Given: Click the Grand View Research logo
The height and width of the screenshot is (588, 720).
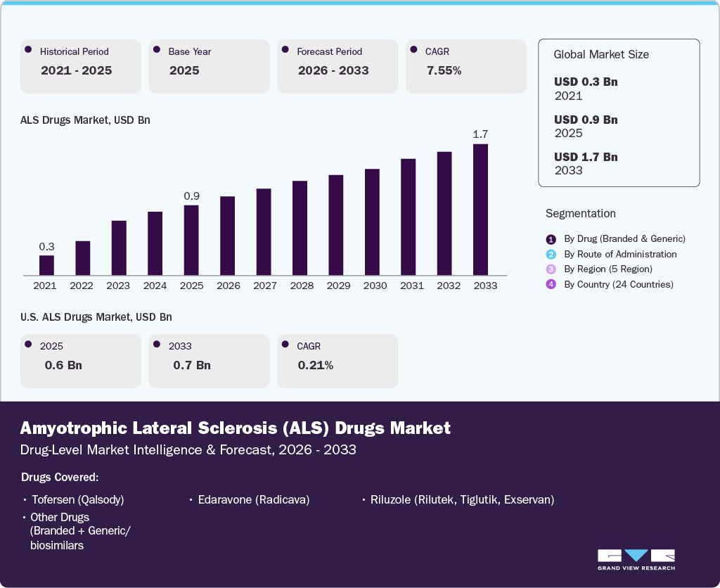Looking at the screenshot, I should coord(636,560).
